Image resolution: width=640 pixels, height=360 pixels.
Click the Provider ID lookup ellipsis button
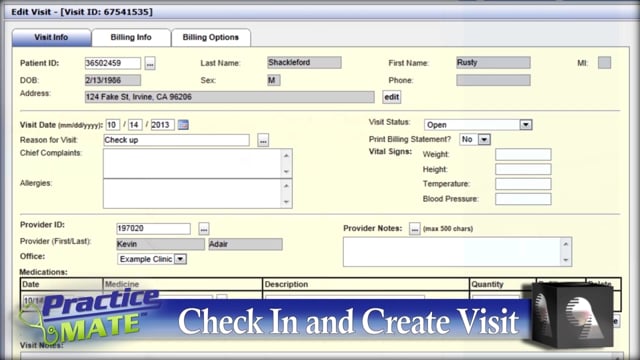pos(204,229)
